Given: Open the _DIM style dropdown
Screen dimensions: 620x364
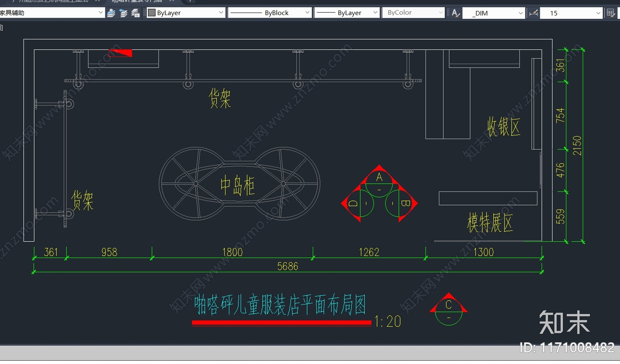Looking at the screenshot, I should [x=494, y=13].
